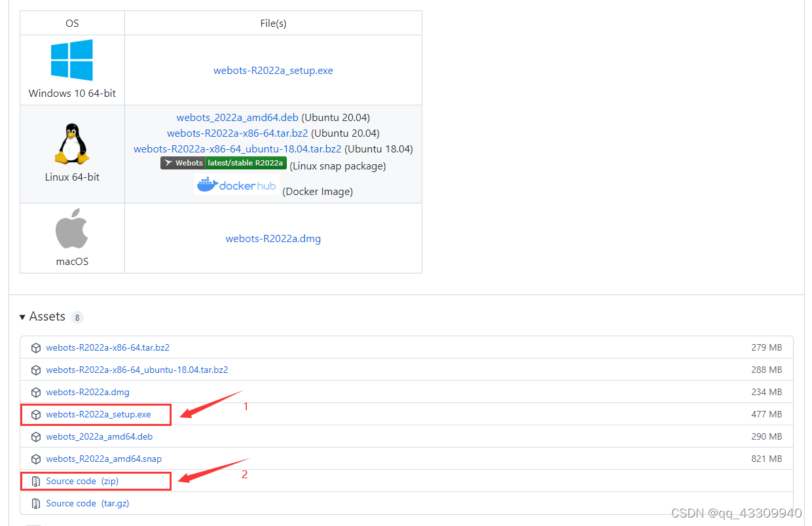This screenshot has height=526, width=812.
Task: Click the File(s) column header
Action: [x=273, y=24]
